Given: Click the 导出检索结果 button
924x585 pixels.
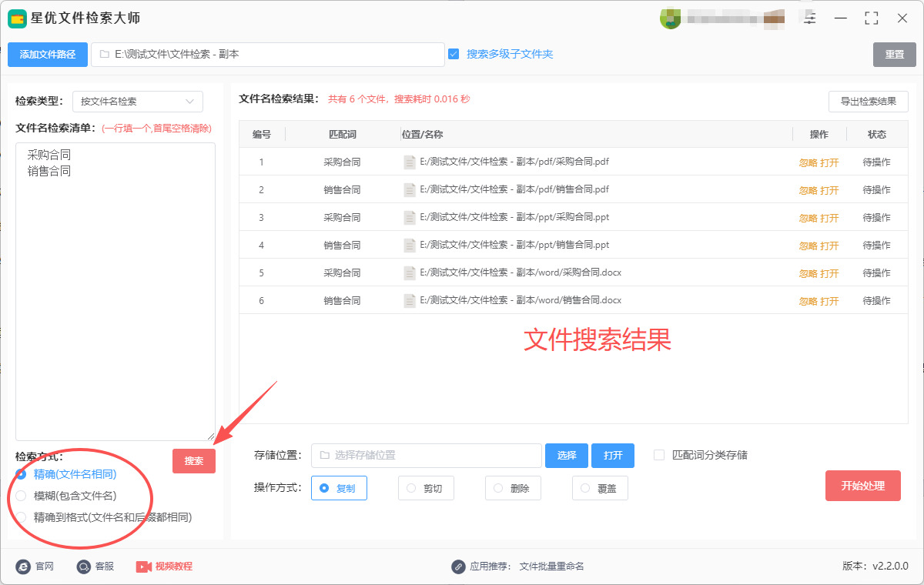Looking at the screenshot, I should click(868, 102).
